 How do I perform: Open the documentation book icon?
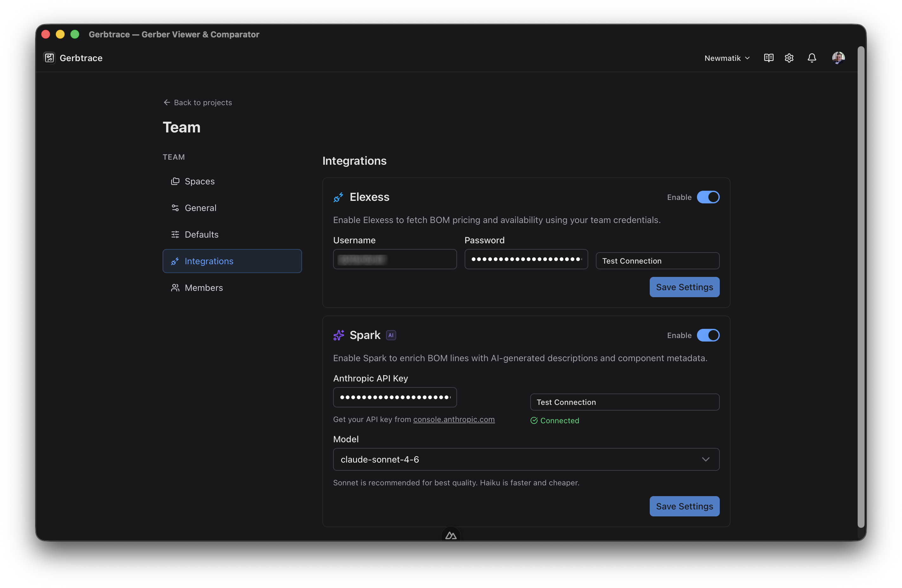(x=769, y=58)
